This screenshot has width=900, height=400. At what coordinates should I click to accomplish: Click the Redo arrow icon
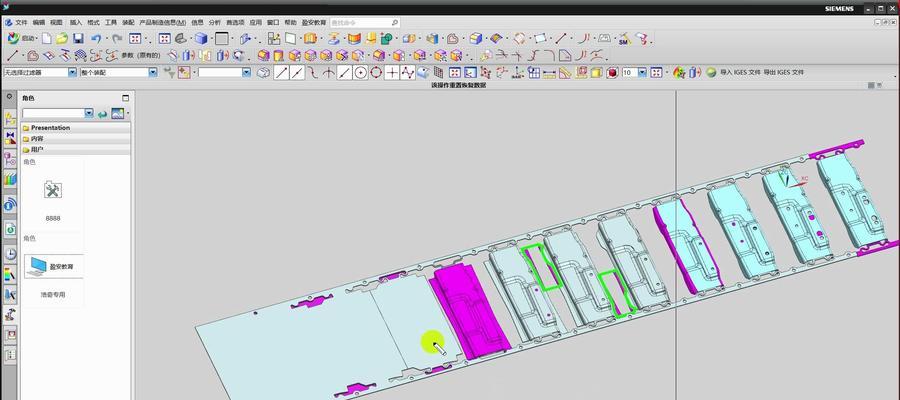pyautogui.click(x=117, y=38)
